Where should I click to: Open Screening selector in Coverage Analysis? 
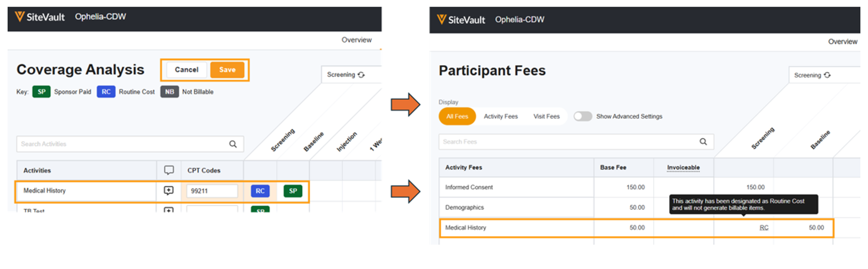pyautogui.click(x=346, y=75)
